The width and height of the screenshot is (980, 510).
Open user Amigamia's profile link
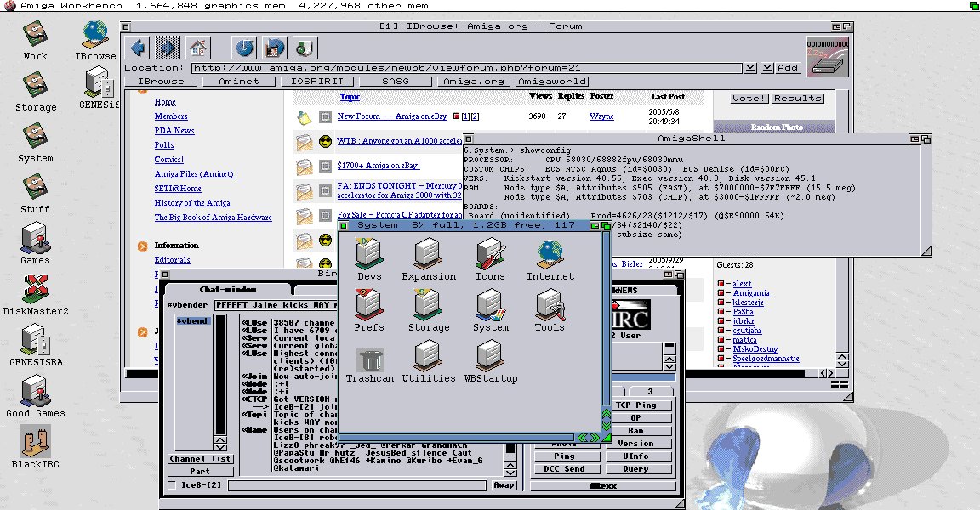pyautogui.click(x=751, y=292)
